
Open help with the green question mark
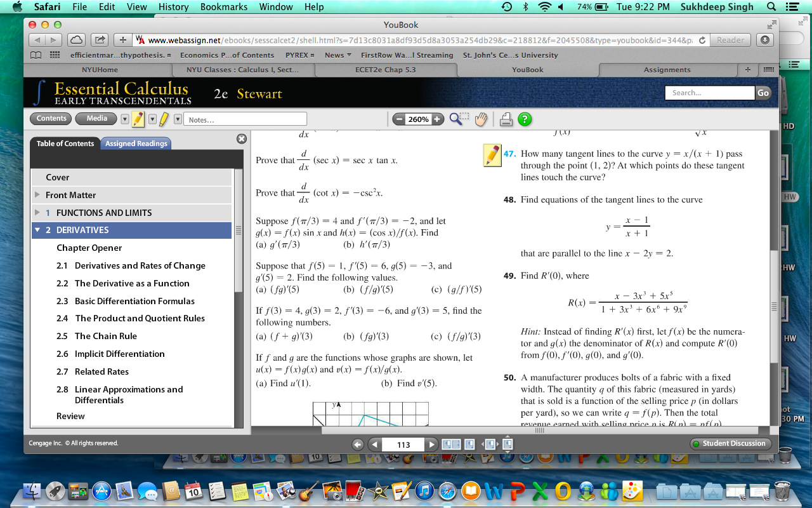click(524, 119)
